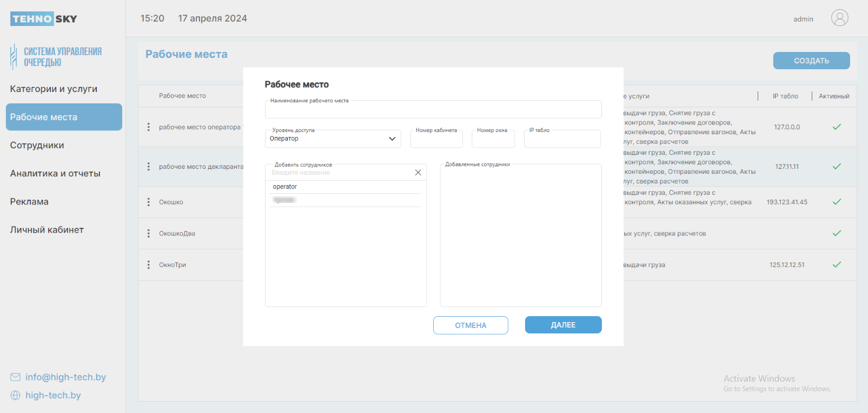
Task: Open kebab menu for ОкошкоДва row
Action: pyautogui.click(x=149, y=233)
